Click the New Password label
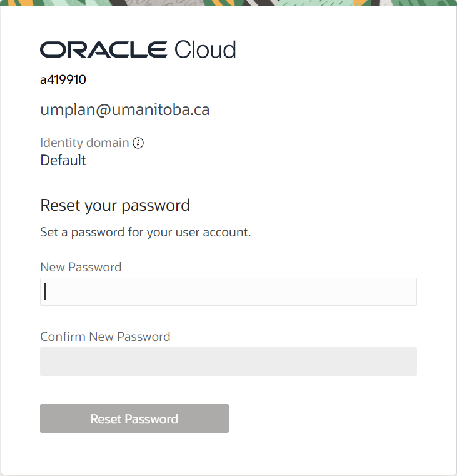Image resolution: width=457 pixels, height=476 pixels. pos(81,267)
